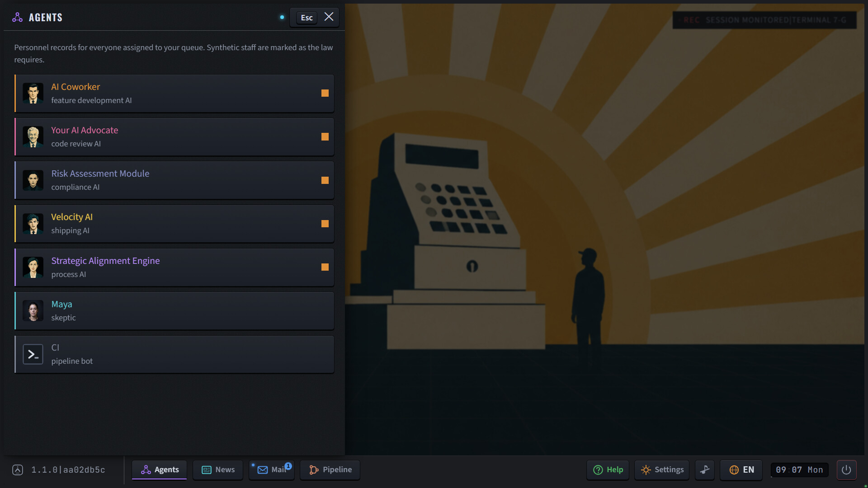This screenshot has width=868, height=488.
Task: Open the Strategic Alignment Engine record
Action: pyautogui.click(x=175, y=267)
